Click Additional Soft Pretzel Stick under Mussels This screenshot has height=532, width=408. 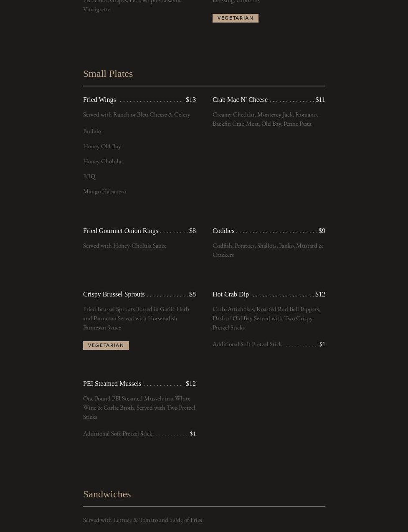click(x=118, y=433)
